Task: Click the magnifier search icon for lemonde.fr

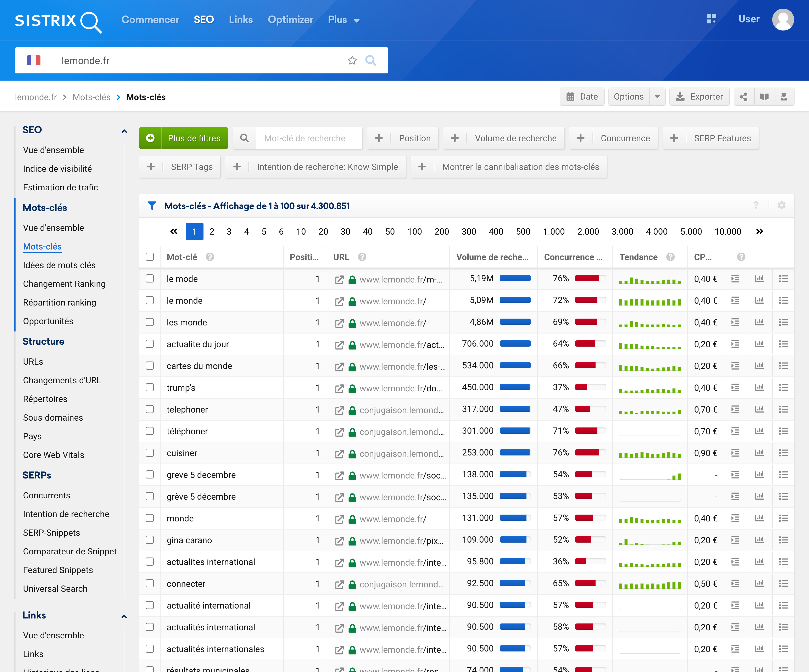Action: (x=371, y=61)
